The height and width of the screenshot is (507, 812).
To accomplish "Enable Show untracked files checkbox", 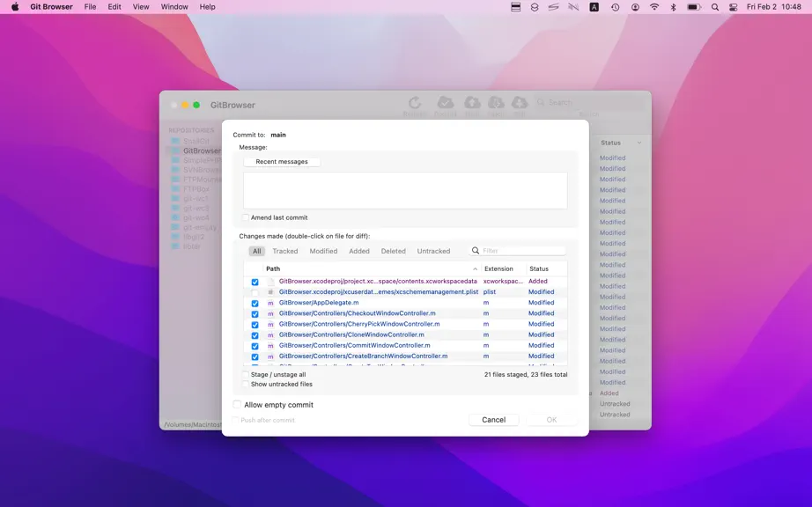I will tap(246, 384).
